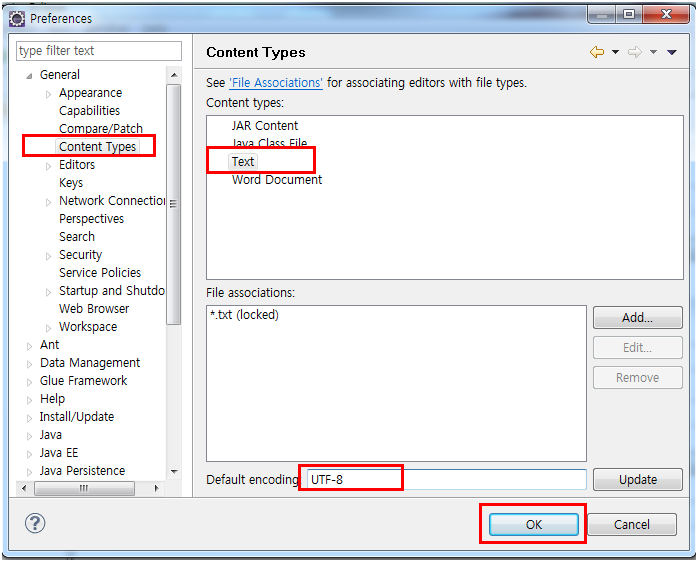Click the Cancel button
Viewport: 698px width, 562px height.
[631, 524]
